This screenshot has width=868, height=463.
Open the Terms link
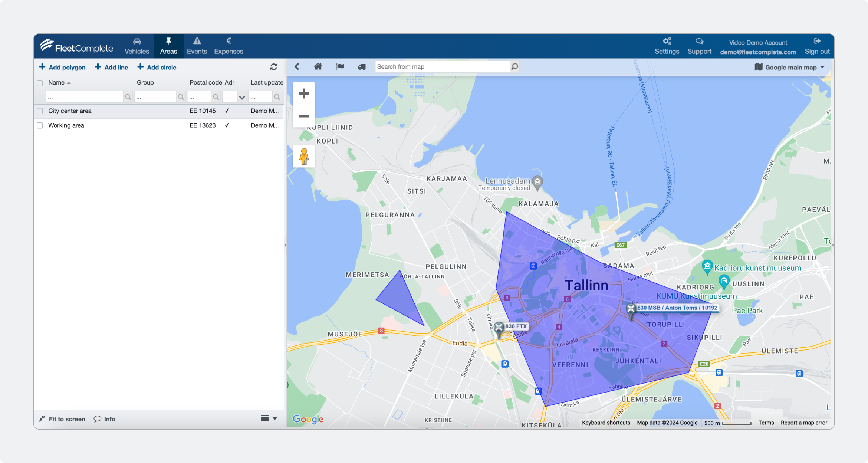coord(766,423)
